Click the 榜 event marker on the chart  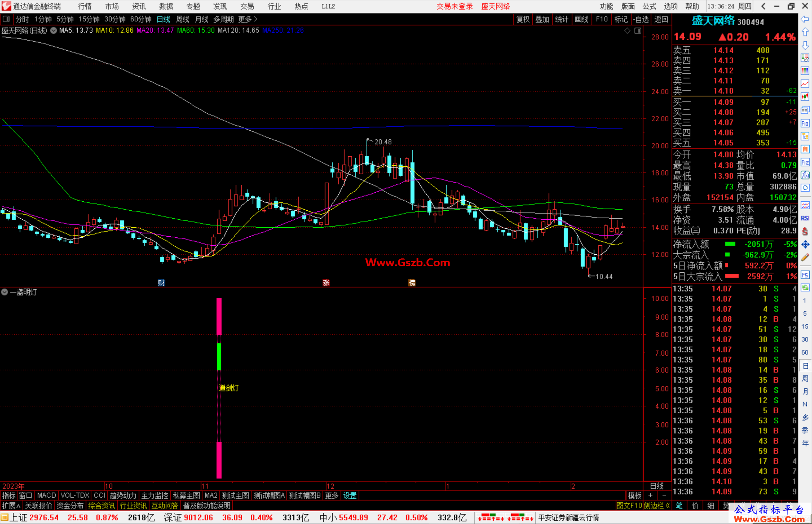pyautogui.click(x=412, y=282)
